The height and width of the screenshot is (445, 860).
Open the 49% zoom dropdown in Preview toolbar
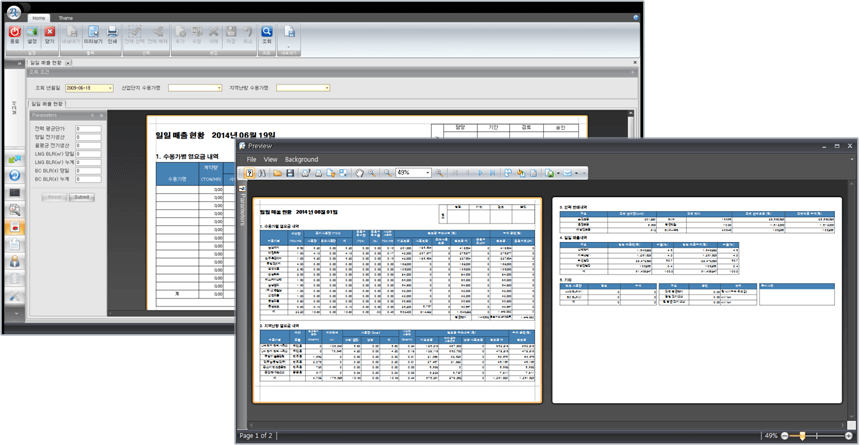(x=428, y=173)
